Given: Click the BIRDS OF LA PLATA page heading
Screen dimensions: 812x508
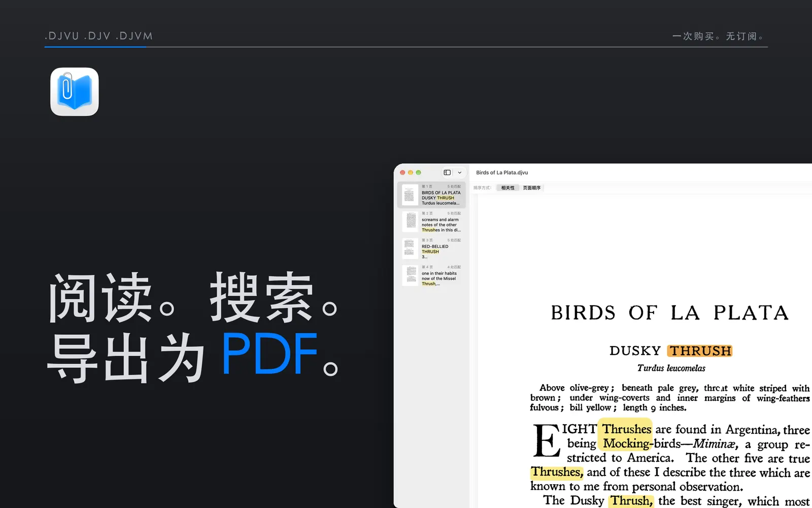Looking at the screenshot, I should [x=670, y=313].
